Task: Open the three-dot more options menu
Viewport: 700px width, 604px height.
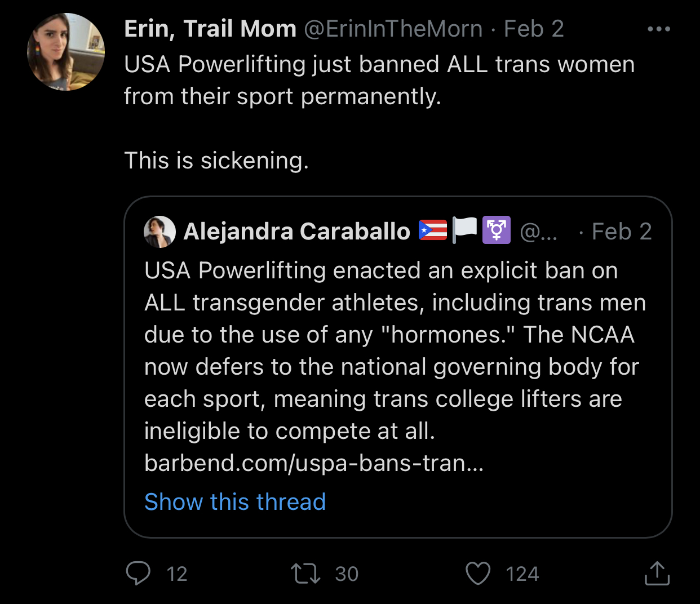Action: pyautogui.click(x=659, y=29)
